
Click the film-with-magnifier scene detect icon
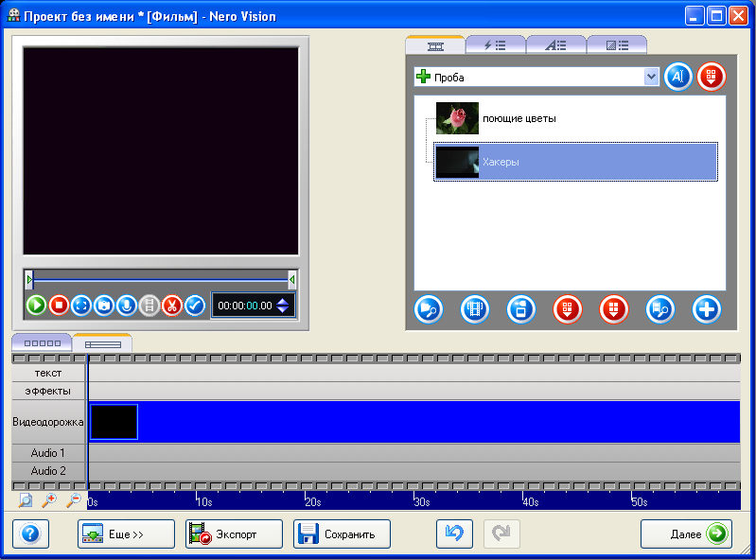pos(660,309)
